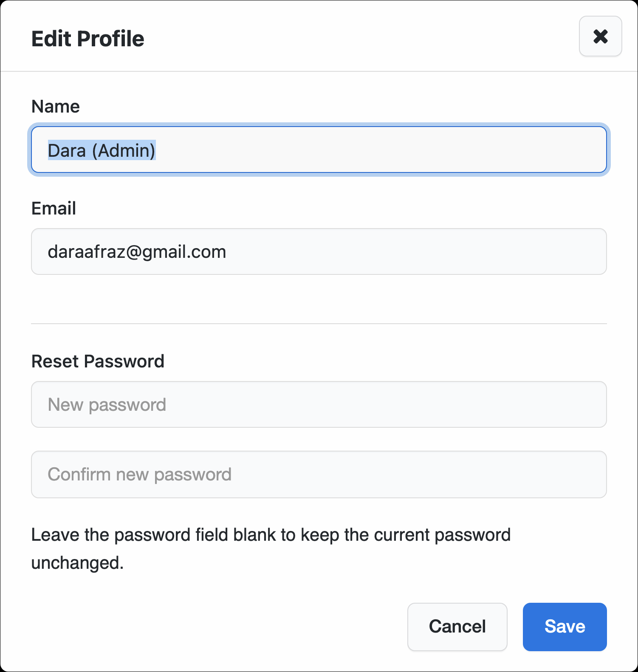Click into the Email input field
The image size is (638, 672).
319,251
